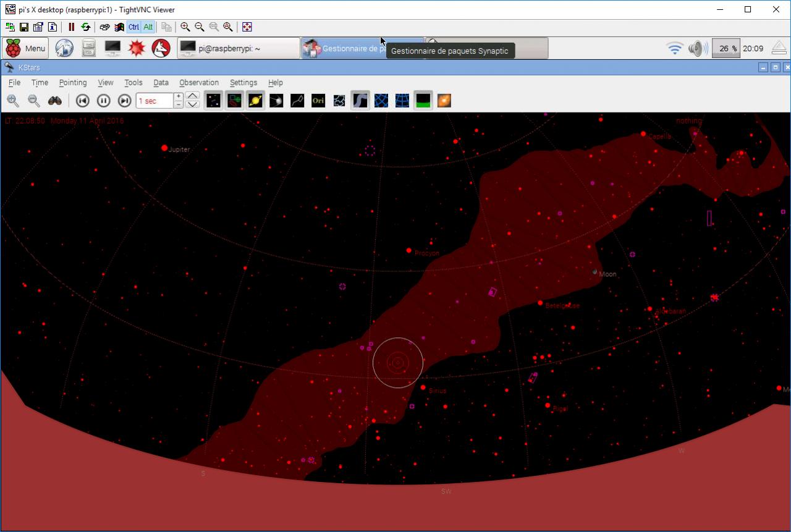Toggle supernovae display

tap(276, 100)
